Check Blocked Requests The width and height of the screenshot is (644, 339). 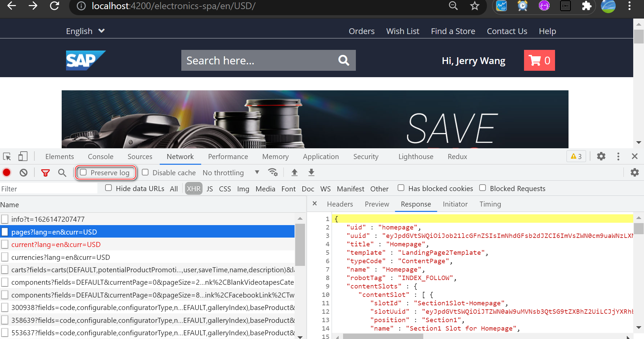[x=483, y=188]
